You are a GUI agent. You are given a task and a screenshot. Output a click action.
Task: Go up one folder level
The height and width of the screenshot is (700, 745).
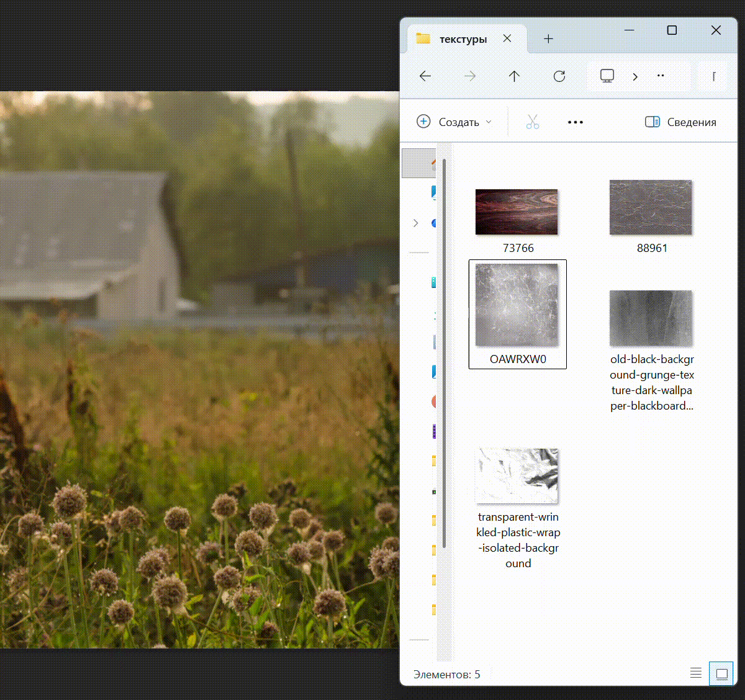tap(514, 76)
